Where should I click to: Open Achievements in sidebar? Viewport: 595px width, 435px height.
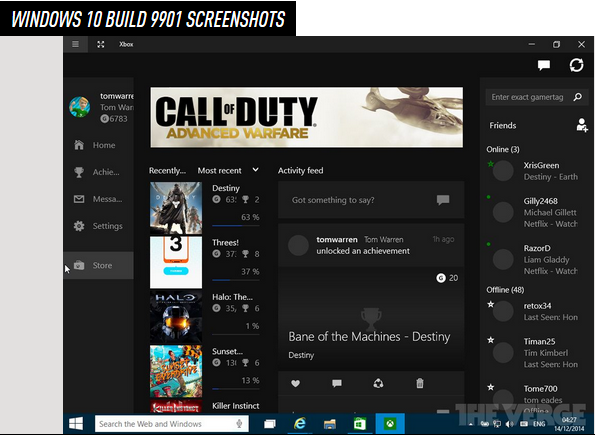pyautogui.click(x=99, y=172)
